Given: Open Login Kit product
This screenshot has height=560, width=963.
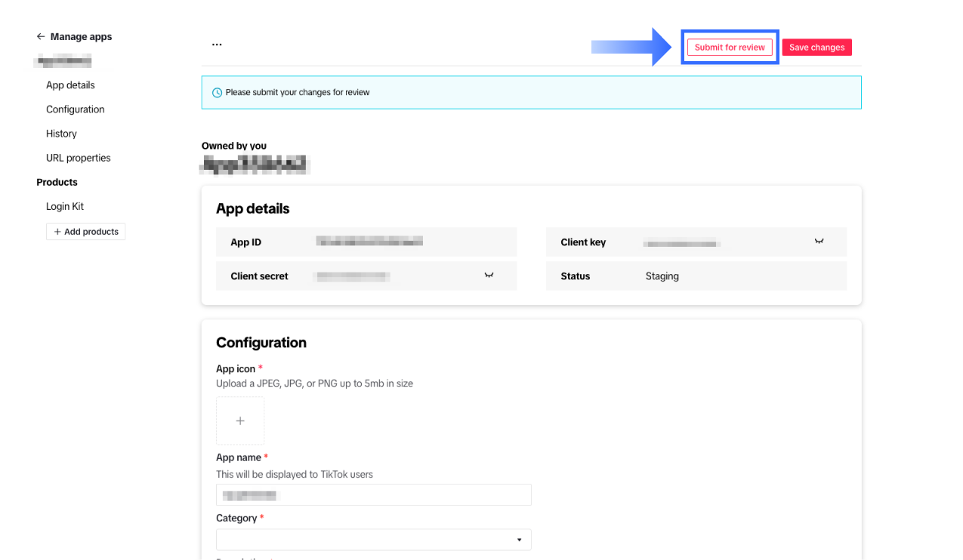Looking at the screenshot, I should click(x=65, y=206).
